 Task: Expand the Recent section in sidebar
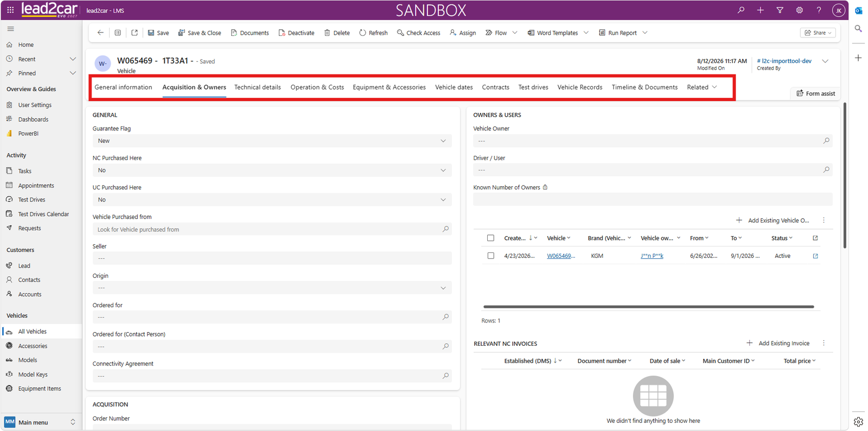coord(73,59)
